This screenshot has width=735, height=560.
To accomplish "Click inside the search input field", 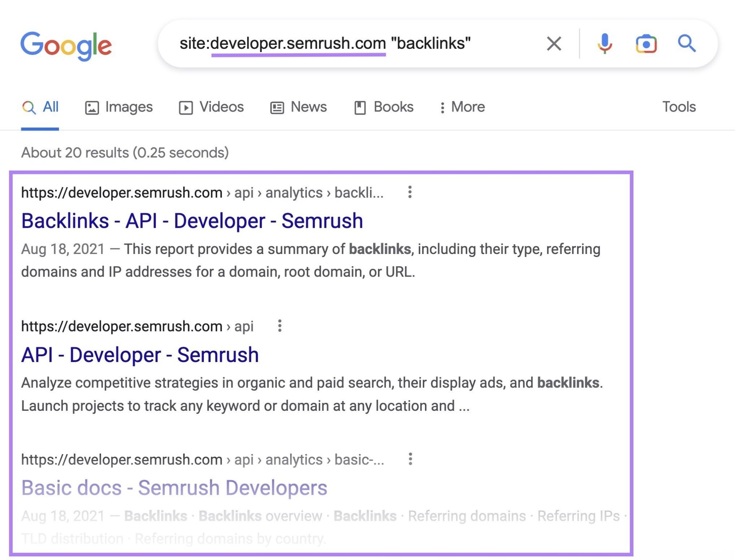I will click(327, 43).
